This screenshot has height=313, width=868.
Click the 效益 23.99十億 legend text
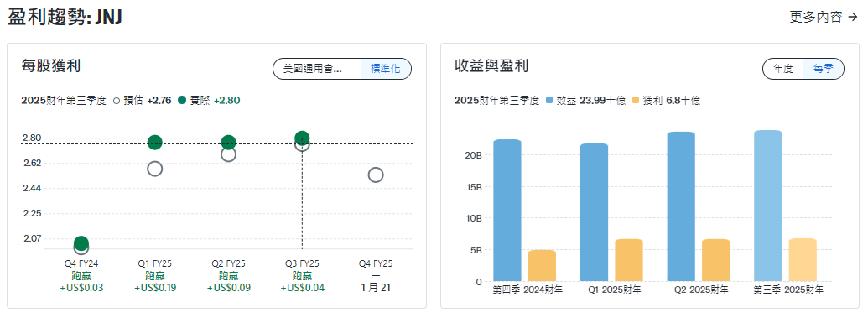(591, 100)
